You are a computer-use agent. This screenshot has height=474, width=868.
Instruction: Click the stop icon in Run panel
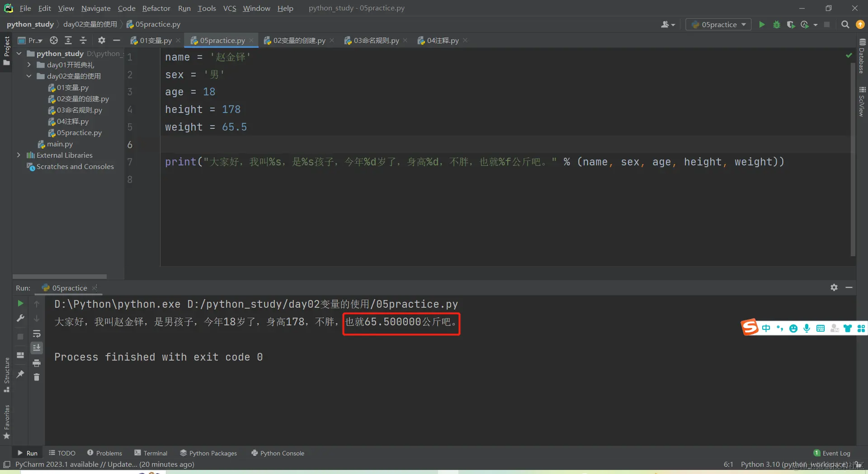[20, 337]
